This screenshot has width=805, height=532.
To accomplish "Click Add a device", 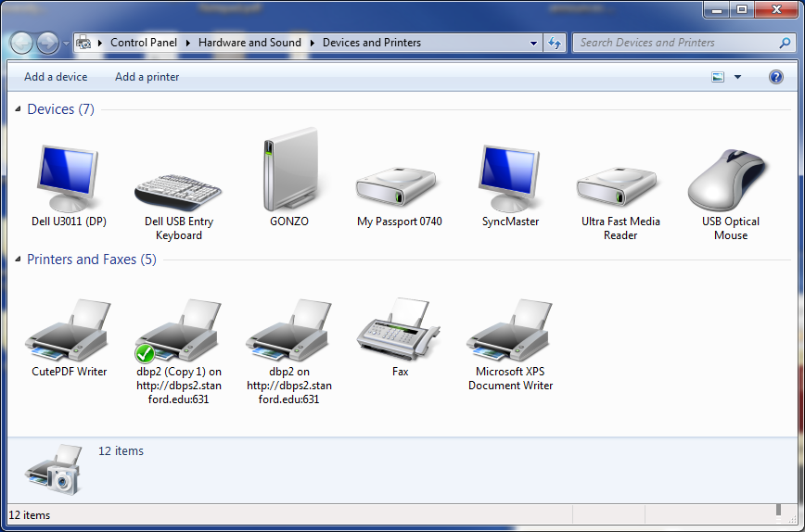I will [x=56, y=77].
